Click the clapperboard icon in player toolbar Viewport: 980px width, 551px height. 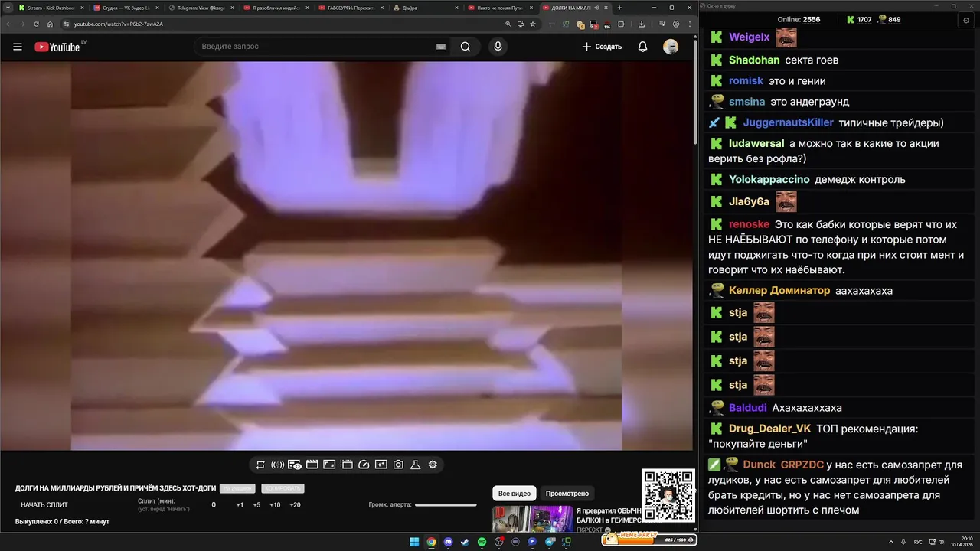(312, 465)
